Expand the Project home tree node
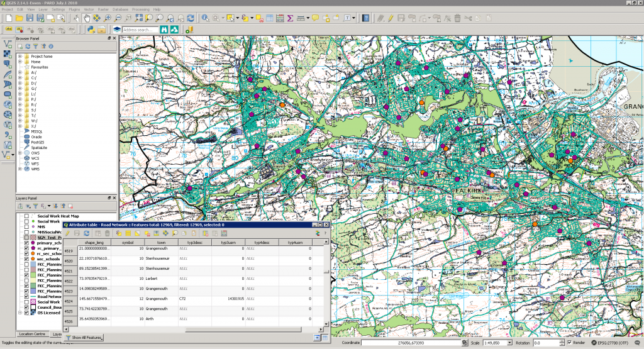Image resolution: width=644 pixels, height=349 pixels. [19, 56]
